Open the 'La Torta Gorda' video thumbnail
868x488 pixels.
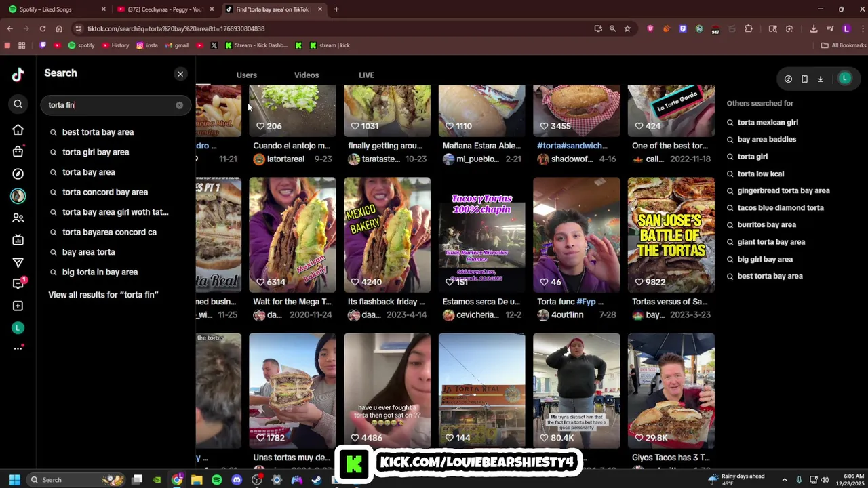click(x=671, y=110)
